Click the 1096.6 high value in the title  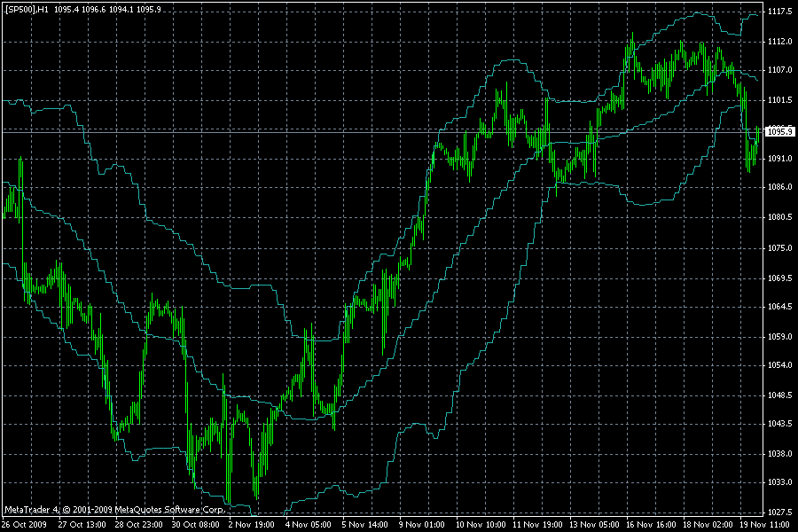pos(93,7)
